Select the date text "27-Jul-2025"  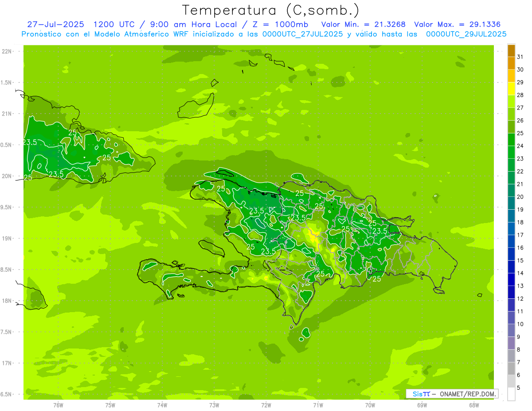55,24
